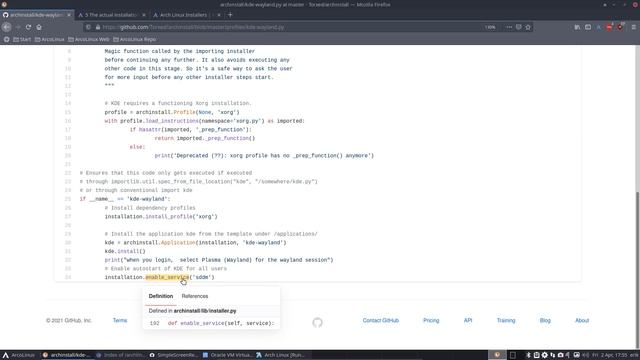Click the Pocket save icon
640x360 pixels.
pos(518,27)
